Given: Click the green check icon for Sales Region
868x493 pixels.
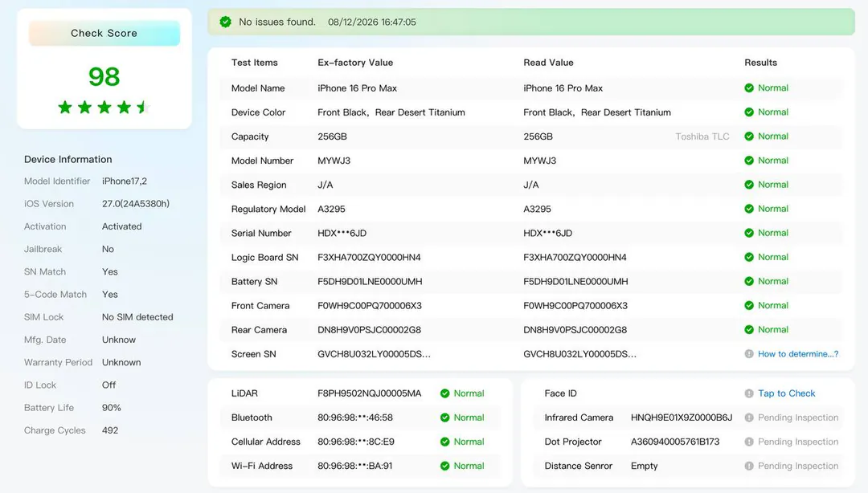Looking at the screenshot, I should pos(749,185).
